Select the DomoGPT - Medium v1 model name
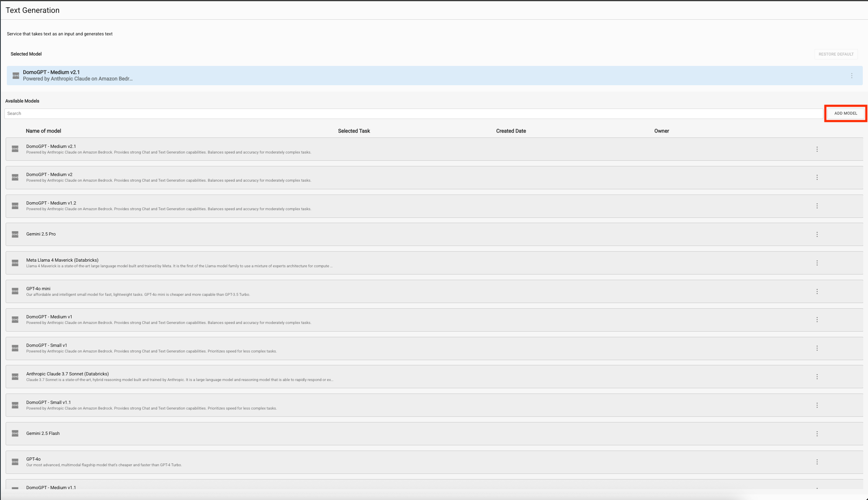This screenshot has width=868, height=500. pos(49,317)
